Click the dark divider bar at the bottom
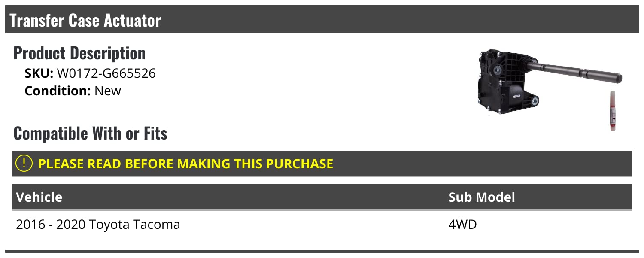 [322, 252]
